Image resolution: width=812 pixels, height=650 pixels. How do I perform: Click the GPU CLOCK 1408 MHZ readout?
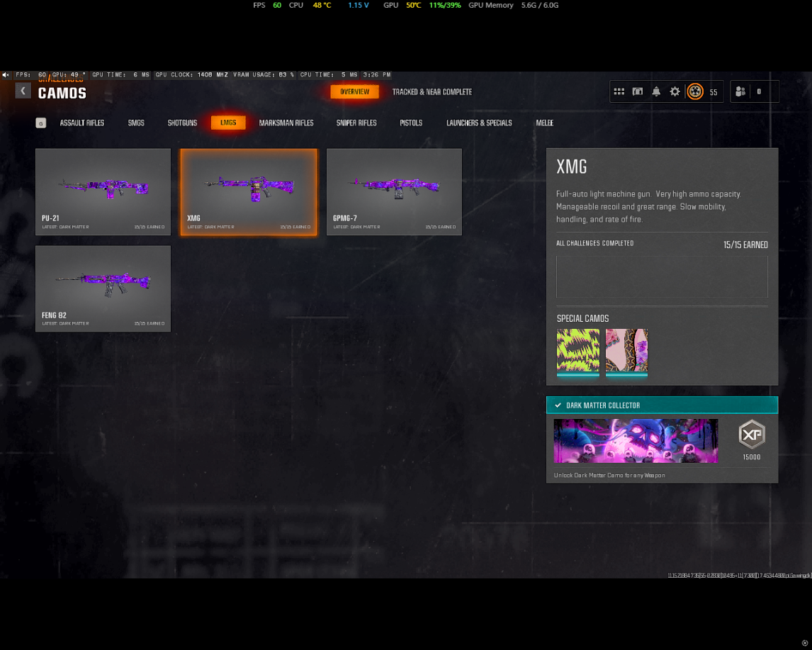pos(191,75)
